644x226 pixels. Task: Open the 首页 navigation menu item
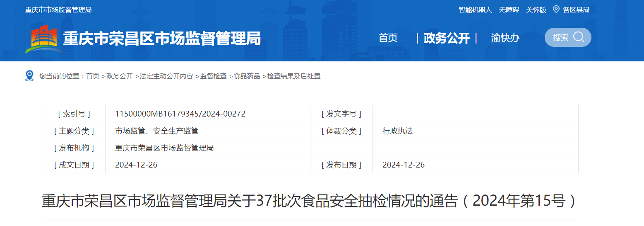(388, 38)
